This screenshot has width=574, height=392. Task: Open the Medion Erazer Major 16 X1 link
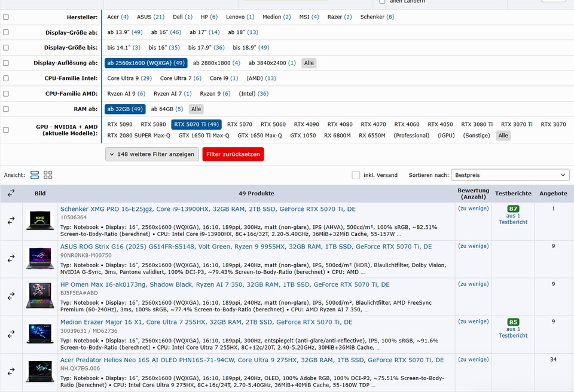pyautogui.click(x=206, y=322)
